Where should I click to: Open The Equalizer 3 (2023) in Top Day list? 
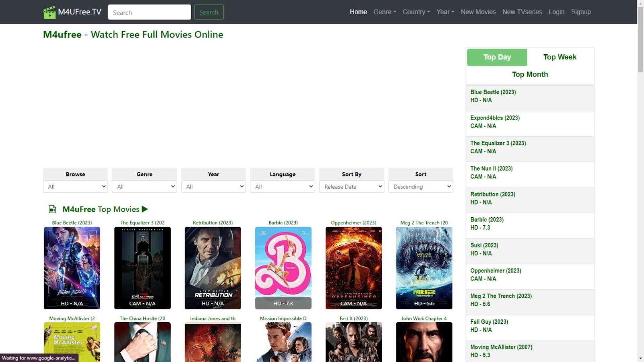tap(498, 143)
